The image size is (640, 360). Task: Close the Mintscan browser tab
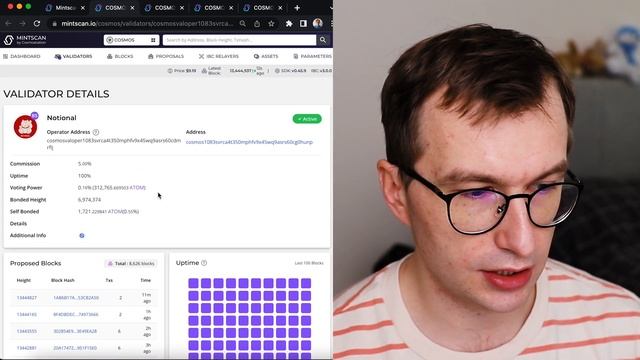point(83,8)
